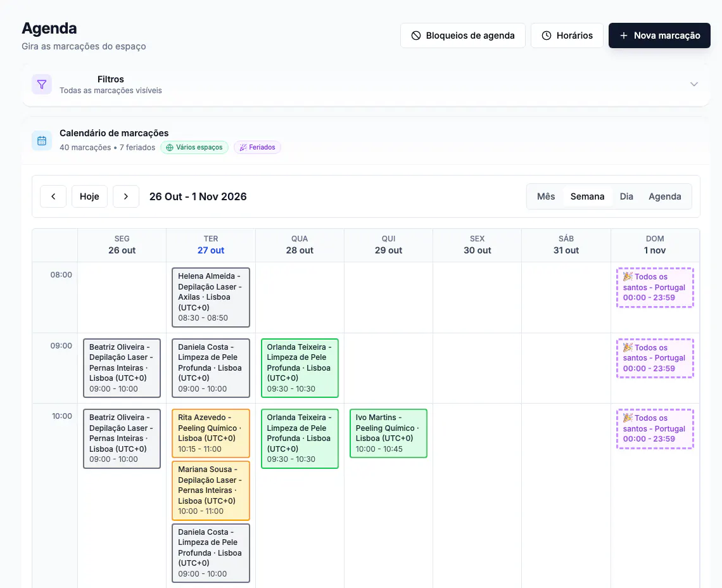The height and width of the screenshot is (588, 722).
Task: Open Todos os santos holiday at 08:00
Action: tap(655, 288)
